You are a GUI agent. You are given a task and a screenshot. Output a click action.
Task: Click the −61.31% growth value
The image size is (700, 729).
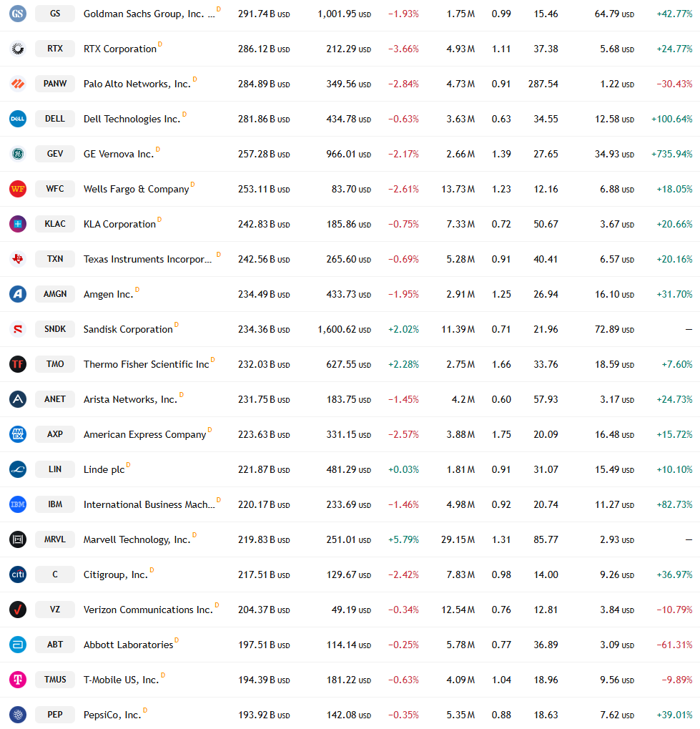tap(674, 645)
